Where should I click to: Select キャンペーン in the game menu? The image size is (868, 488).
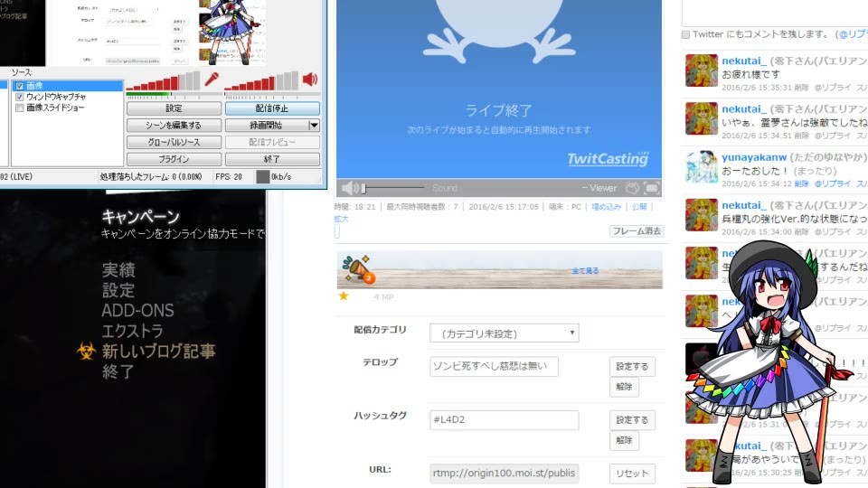pos(141,216)
